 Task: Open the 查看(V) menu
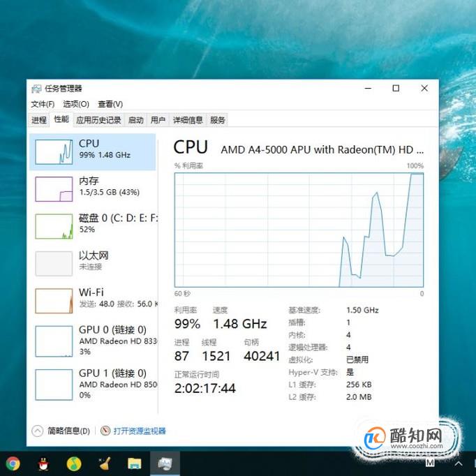pyautogui.click(x=110, y=104)
